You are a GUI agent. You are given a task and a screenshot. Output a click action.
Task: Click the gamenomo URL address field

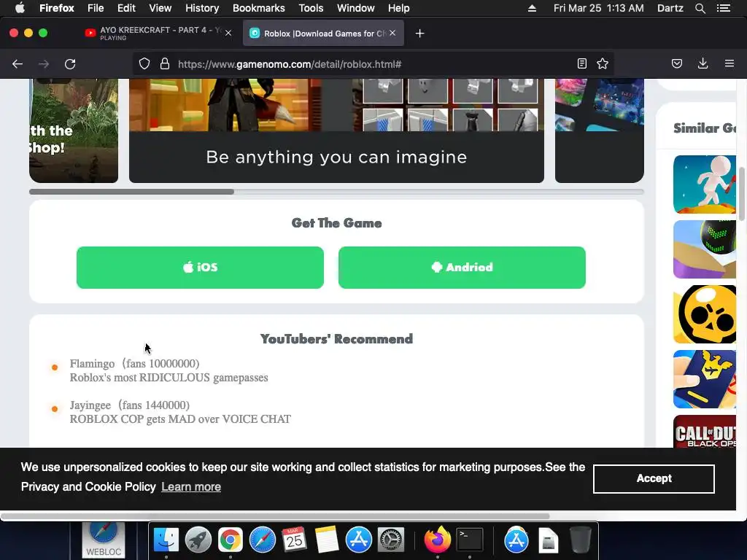[x=374, y=64]
